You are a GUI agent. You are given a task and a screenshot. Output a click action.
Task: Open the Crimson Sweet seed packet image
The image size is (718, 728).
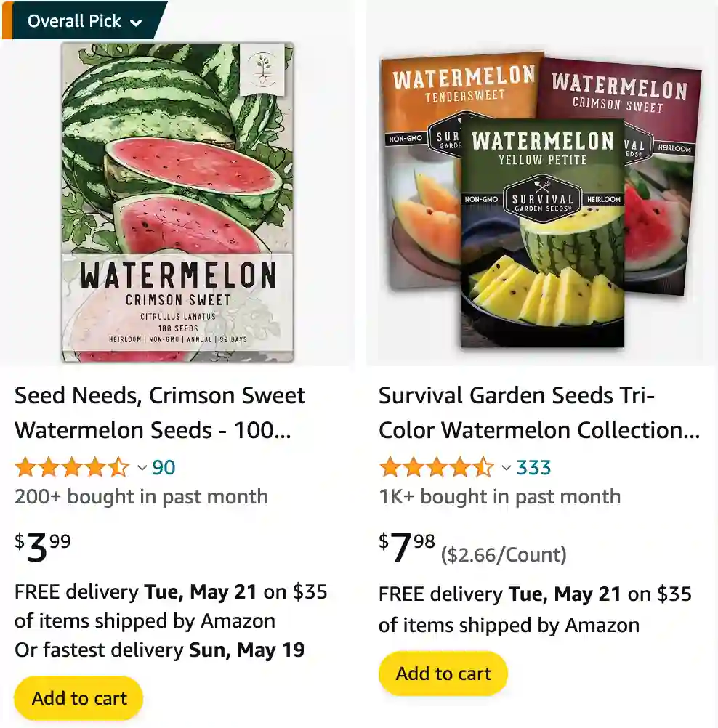pos(177,202)
